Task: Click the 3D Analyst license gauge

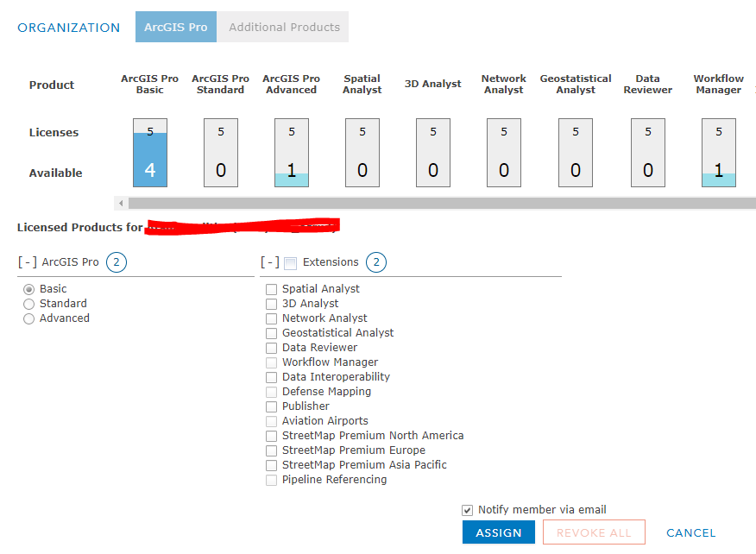Action: [x=433, y=153]
